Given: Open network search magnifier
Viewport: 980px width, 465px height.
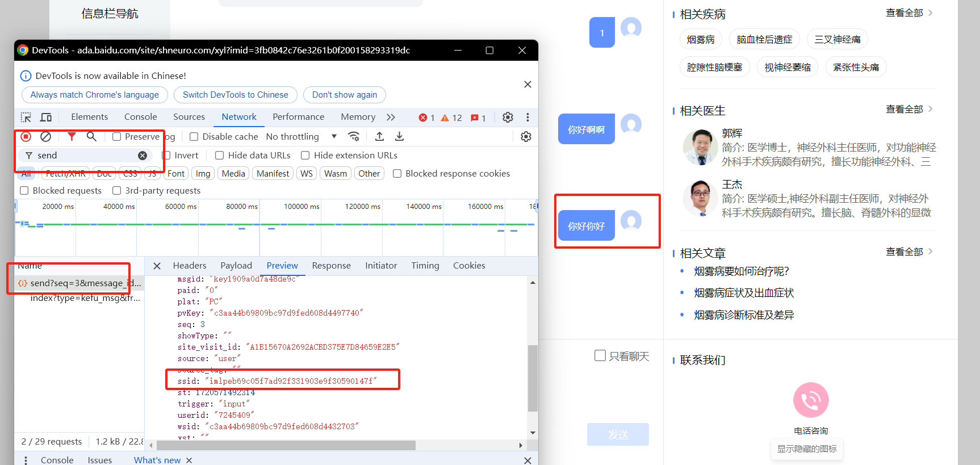Looking at the screenshot, I should pos(91,136).
